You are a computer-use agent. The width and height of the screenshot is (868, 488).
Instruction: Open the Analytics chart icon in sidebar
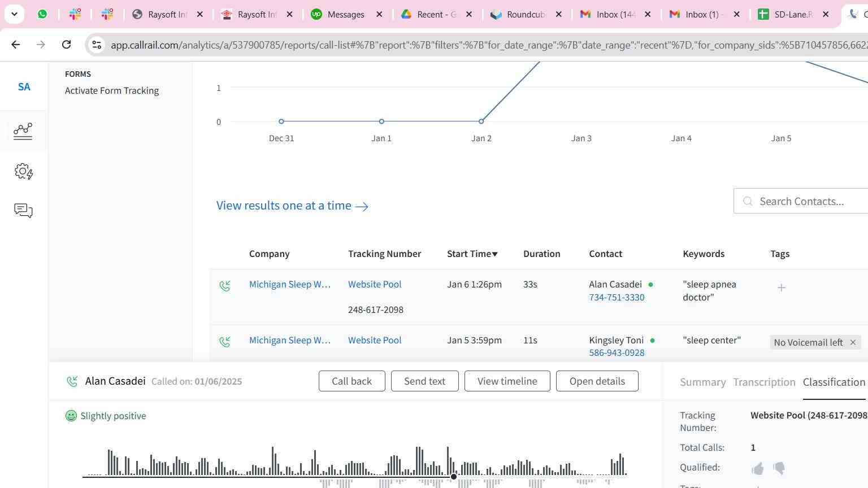[x=23, y=131]
